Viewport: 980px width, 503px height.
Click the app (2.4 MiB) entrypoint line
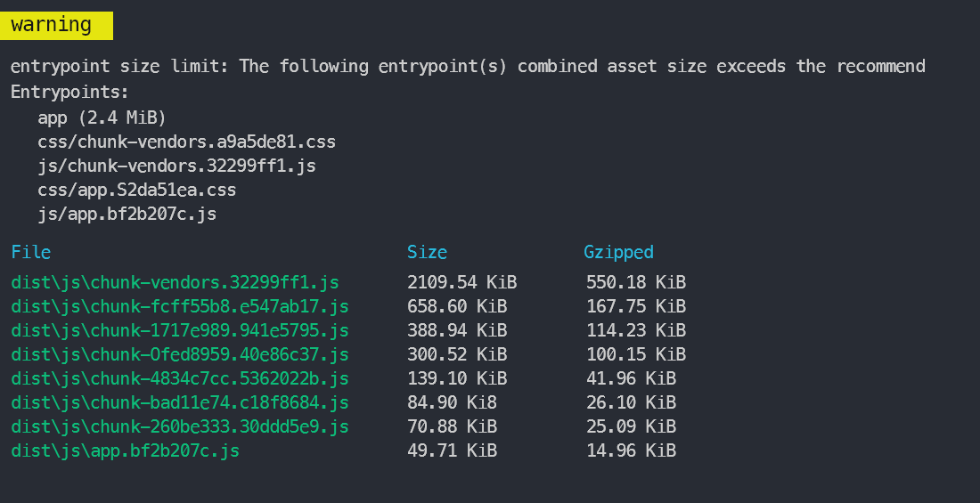pos(102,118)
